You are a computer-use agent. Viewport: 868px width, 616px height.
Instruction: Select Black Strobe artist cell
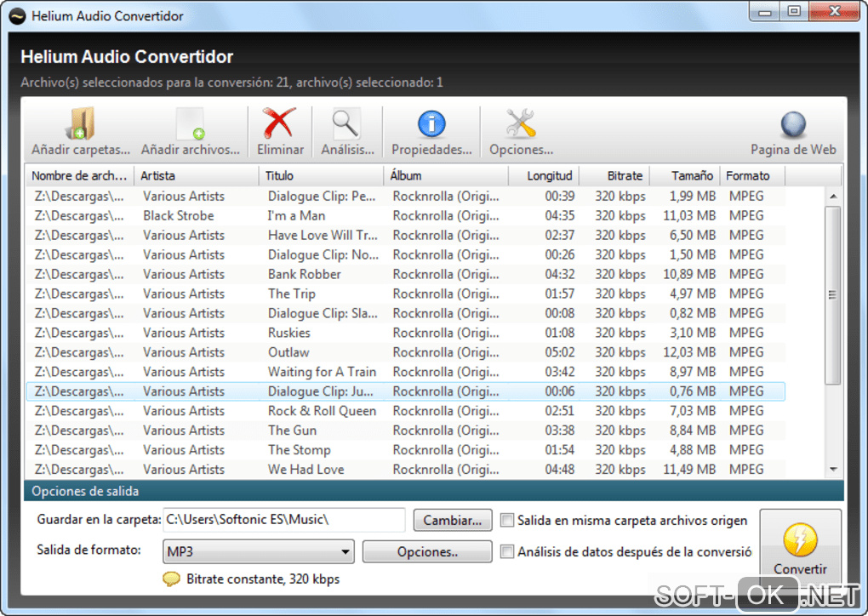(x=178, y=216)
